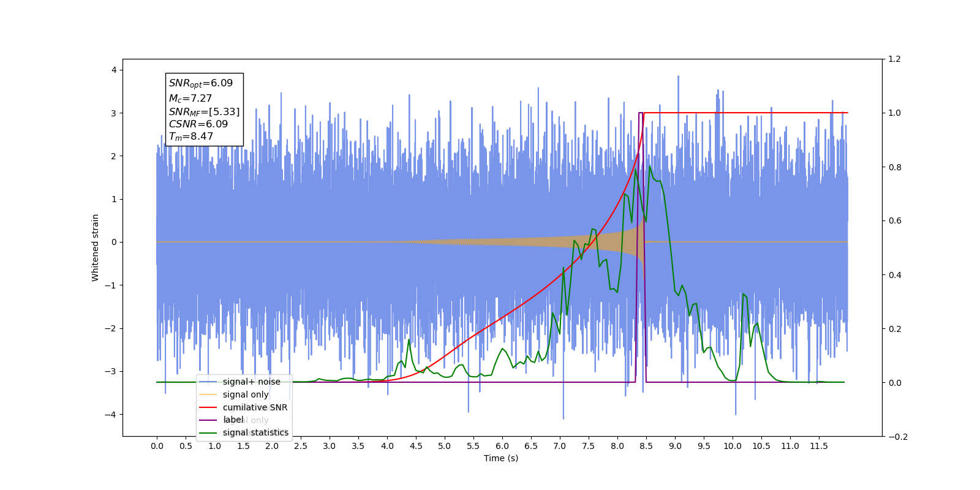Click the left y-axis tick label 3
The image size is (980, 490).
click(x=114, y=113)
